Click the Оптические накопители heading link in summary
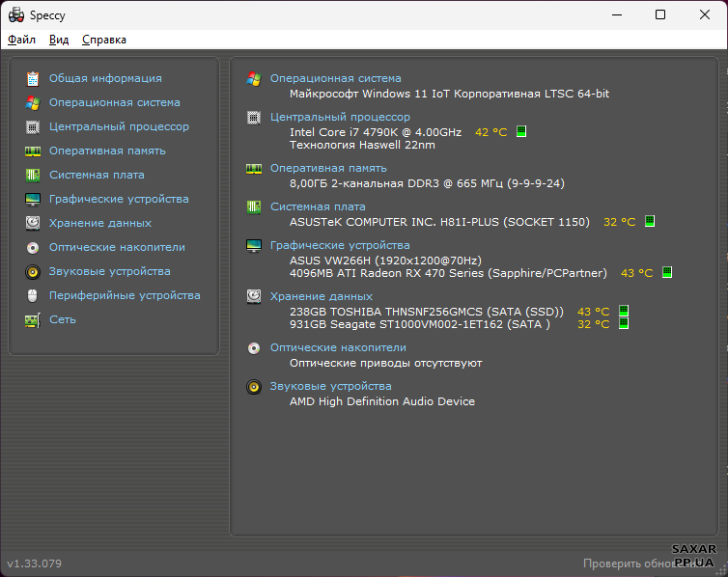The image size is (728, 577). [338, 347]
